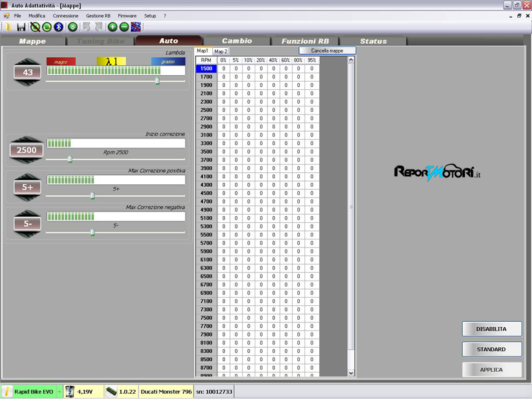Select the 1500 RPM row header
The width and height of the screenshot is (532, 399).
pos(206,68)
